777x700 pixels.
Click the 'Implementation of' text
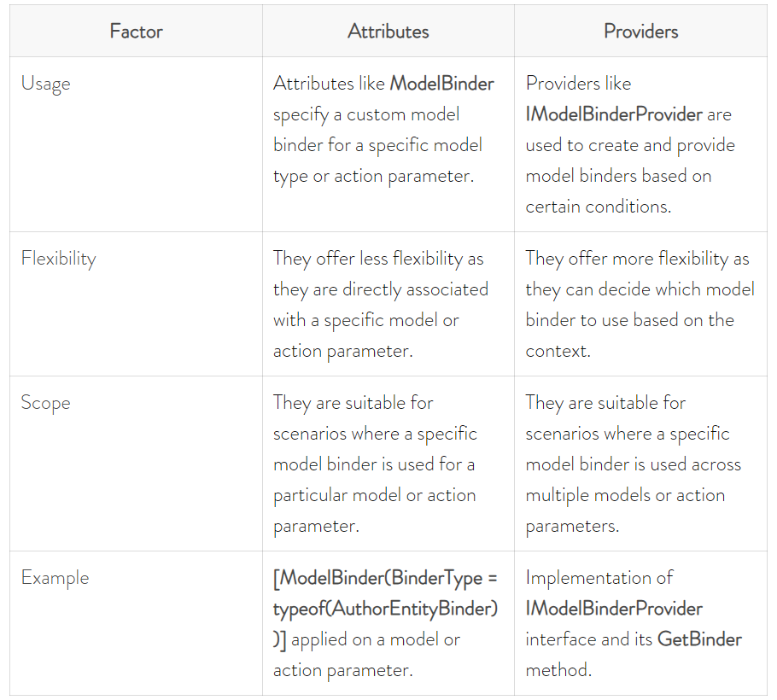click(599, 578)
